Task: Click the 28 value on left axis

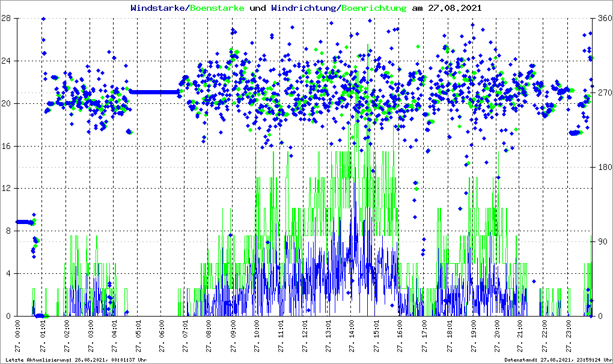Action: pos(7,18)
